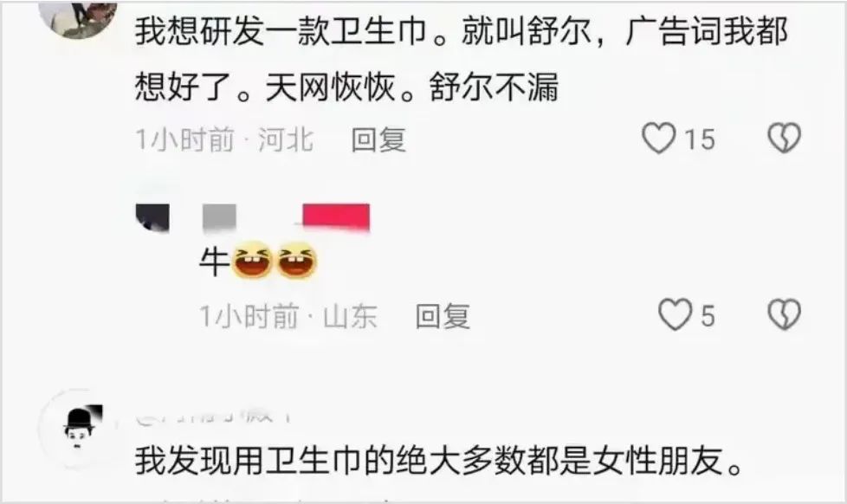847x504 pixels.
Task: Dislike the 舒尔不漏 comment via broken heart
Action: (785, 138)
